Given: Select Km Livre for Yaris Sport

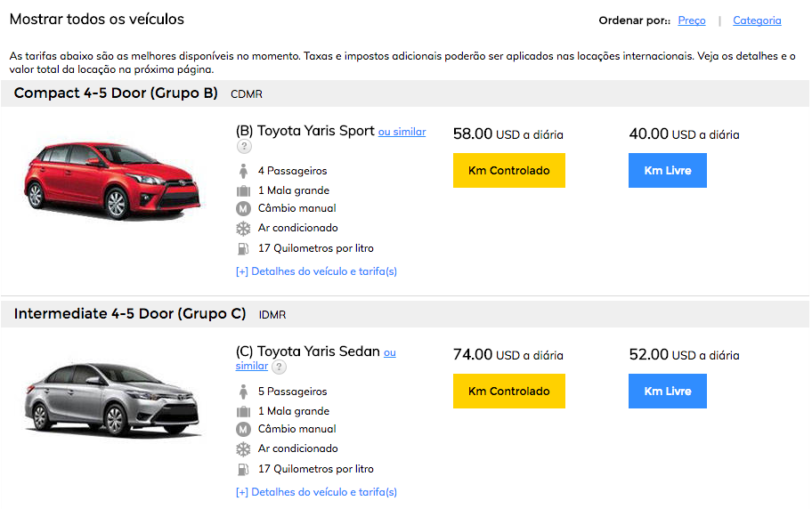Looking at the screenshot, I should pyautogui.click(x=668, y=170).
